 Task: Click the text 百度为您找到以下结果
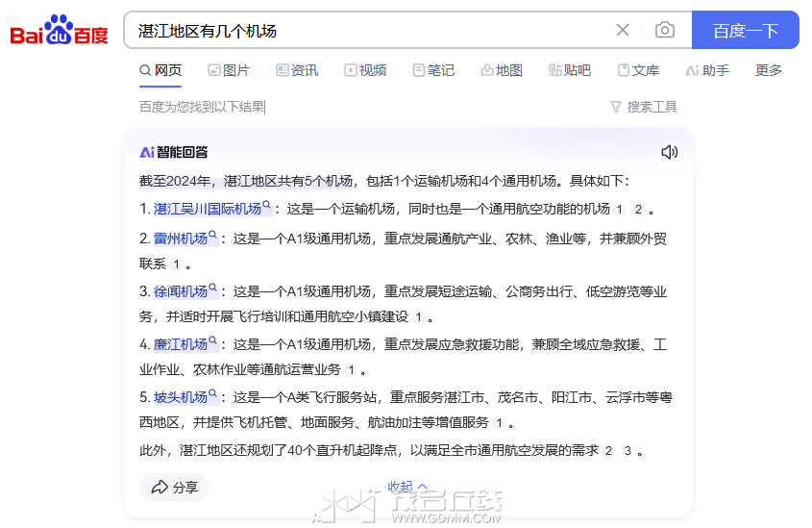pyautogui.click(x=202, y=107)
